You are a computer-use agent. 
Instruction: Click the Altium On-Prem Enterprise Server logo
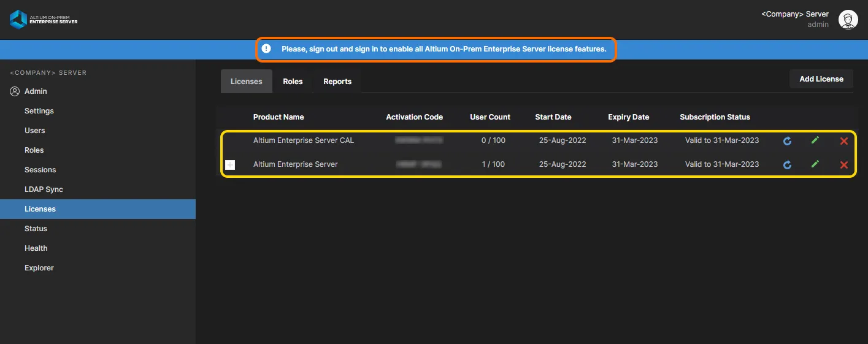(x=44, y=19)
